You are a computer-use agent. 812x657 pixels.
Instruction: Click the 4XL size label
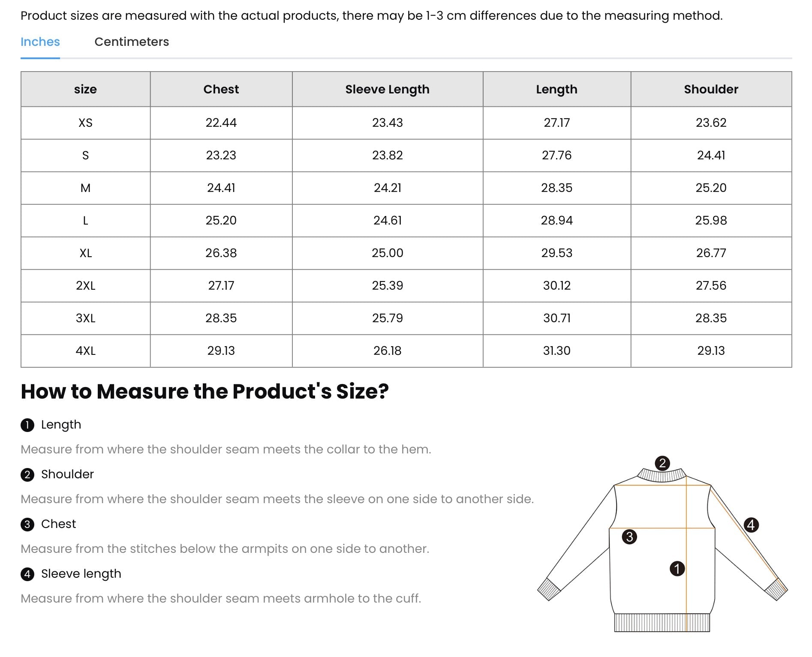coord(86,351)
